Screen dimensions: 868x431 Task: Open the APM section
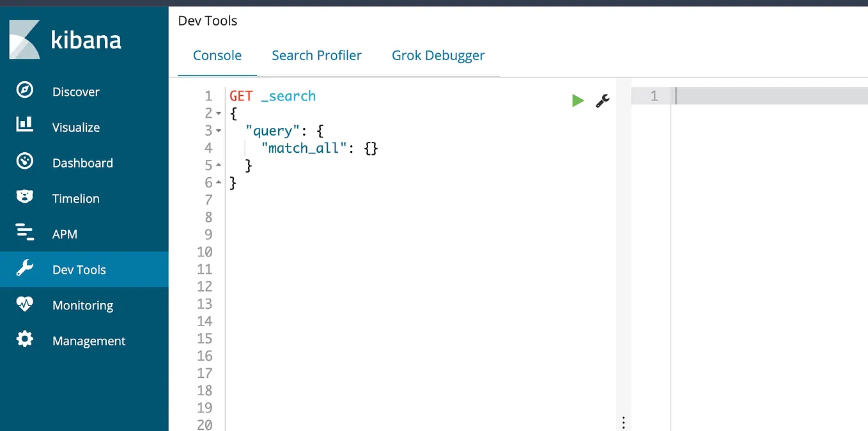65,233
